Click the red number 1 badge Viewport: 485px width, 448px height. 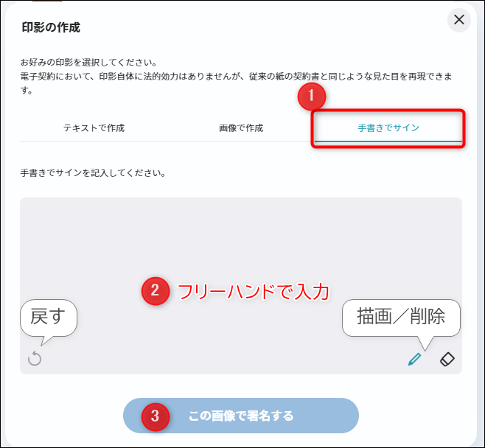pyautogui.click(x=312, y=96)
